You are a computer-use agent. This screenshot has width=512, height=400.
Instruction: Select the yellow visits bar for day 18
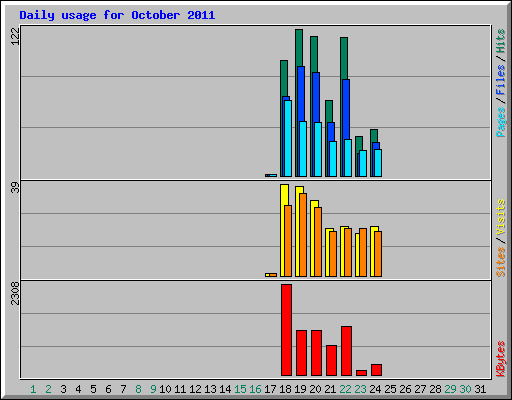pyautogui.click(x=283, y=230)
